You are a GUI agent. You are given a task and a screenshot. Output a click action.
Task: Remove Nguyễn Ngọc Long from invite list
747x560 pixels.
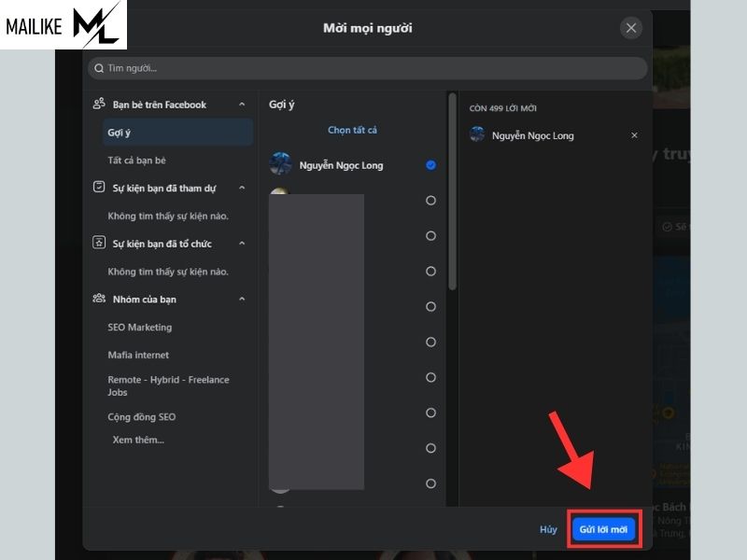point(634,135)
